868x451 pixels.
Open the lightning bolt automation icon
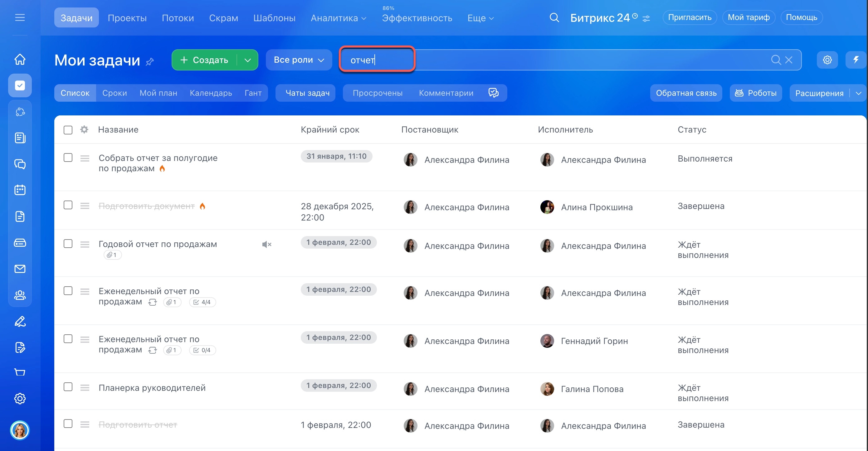click(856, 60)
